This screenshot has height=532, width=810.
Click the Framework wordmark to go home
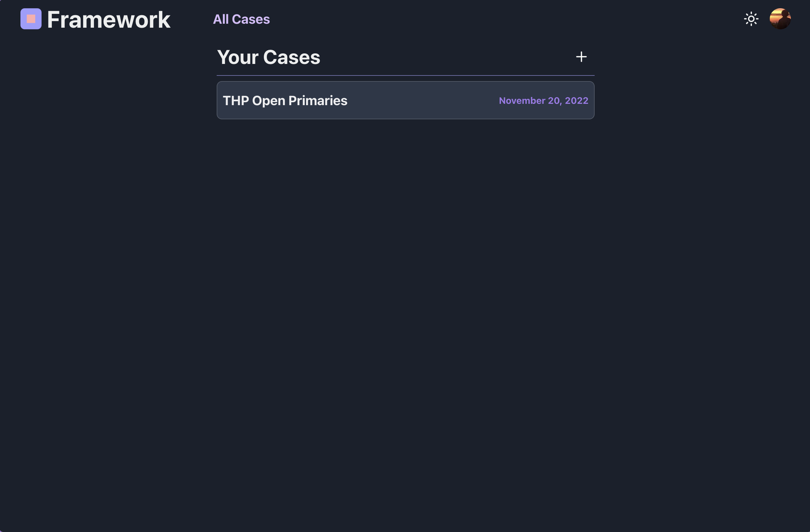coord(108,19)
